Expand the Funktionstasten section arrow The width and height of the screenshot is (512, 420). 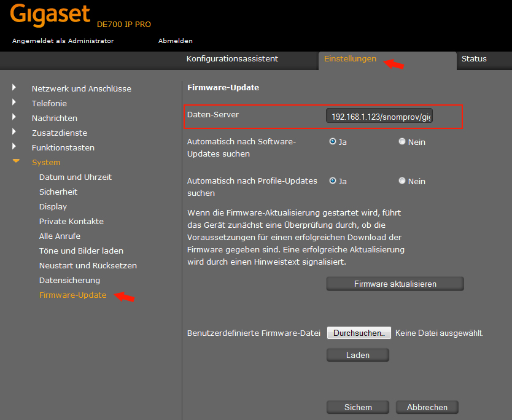click(x=14, y=147)
